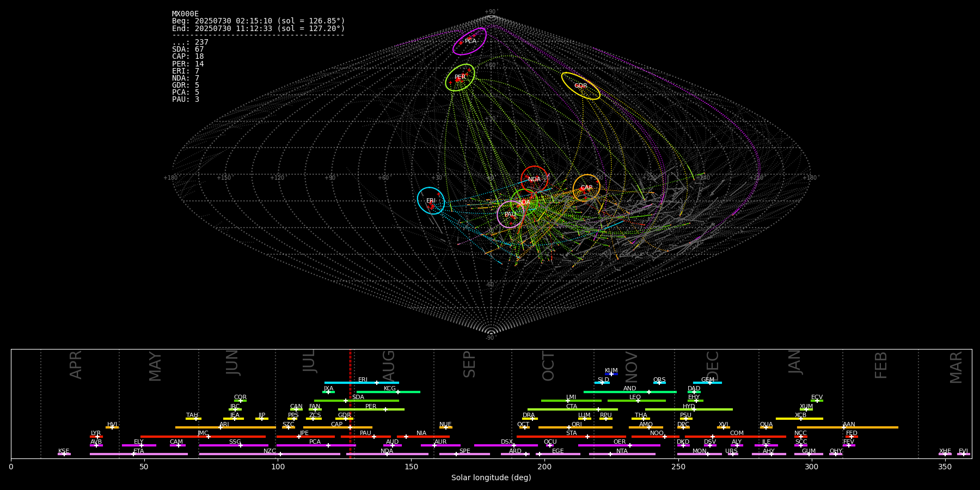The height and width of the screenshot is (490, 980).
Task: Click the OCT month label
Action: tap(549, 366)
